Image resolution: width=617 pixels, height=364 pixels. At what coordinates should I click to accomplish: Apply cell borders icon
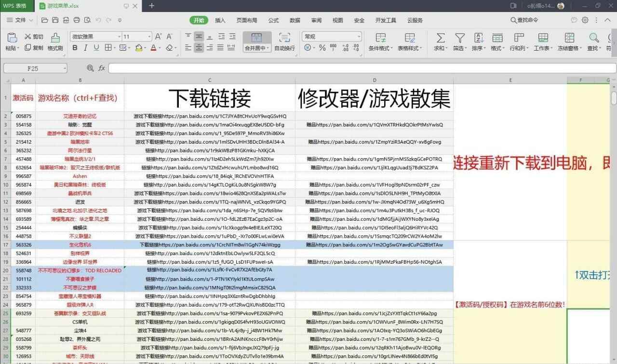pyautogui.click(x=107, y=48)
